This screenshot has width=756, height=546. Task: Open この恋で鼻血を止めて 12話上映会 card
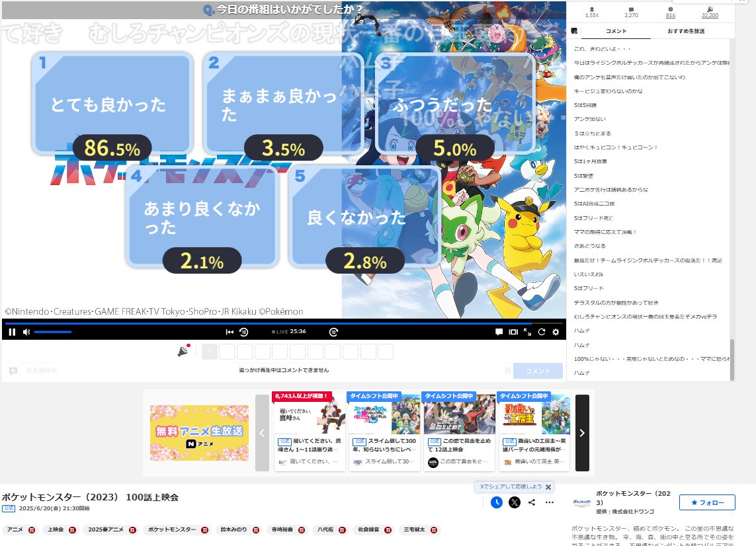tap(460, 431)
